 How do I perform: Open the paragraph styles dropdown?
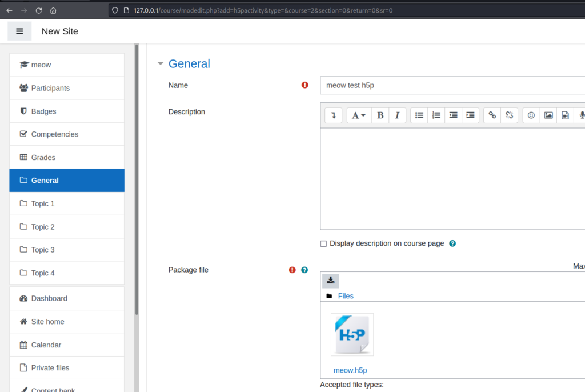pos(358,115)
